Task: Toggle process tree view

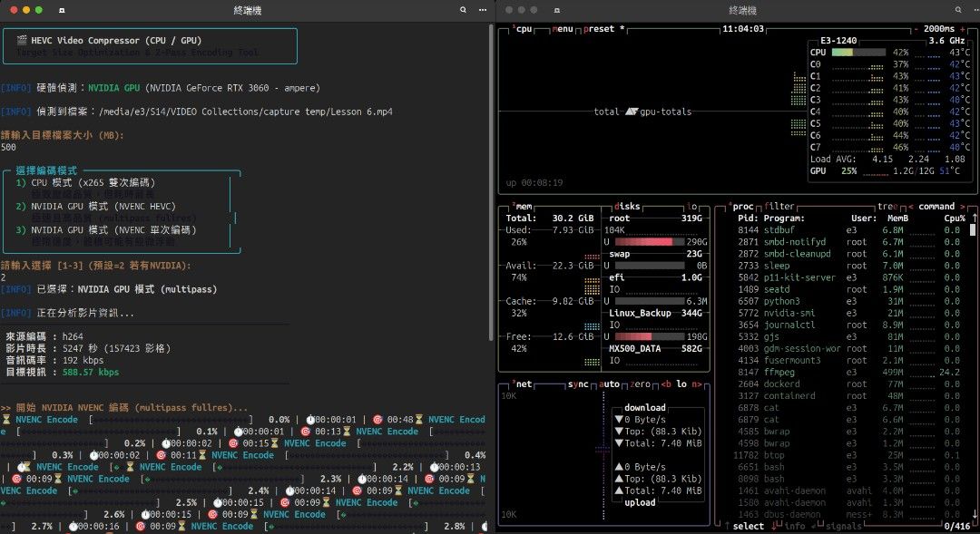Action: coord(887,206)
